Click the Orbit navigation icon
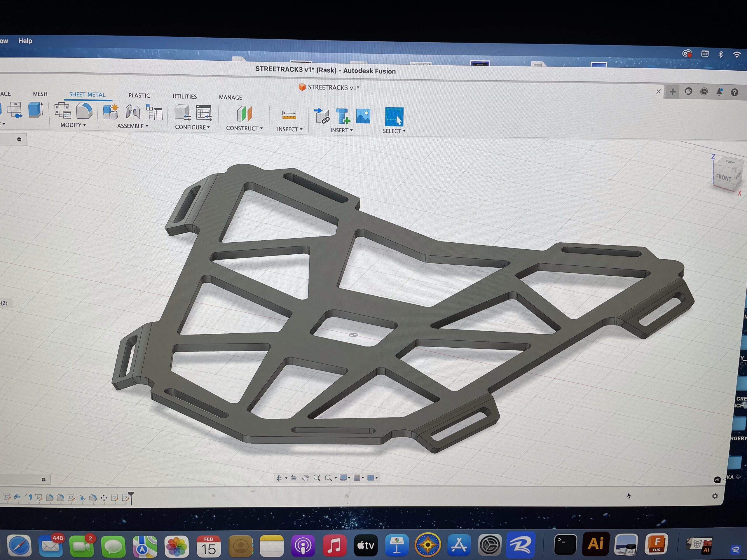Image resolution: width=747 pixels, height=560 pixels. (x=279, y=478)
